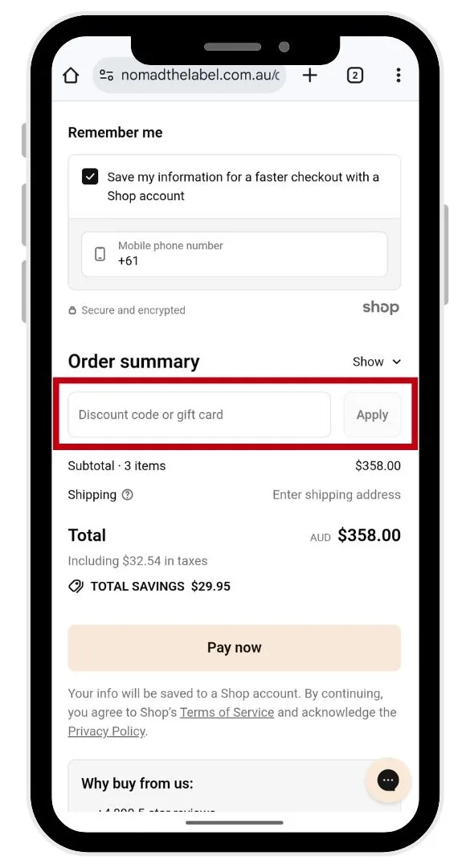
Task: Click the phone icon in mobile number field
Action: [100, 254]
